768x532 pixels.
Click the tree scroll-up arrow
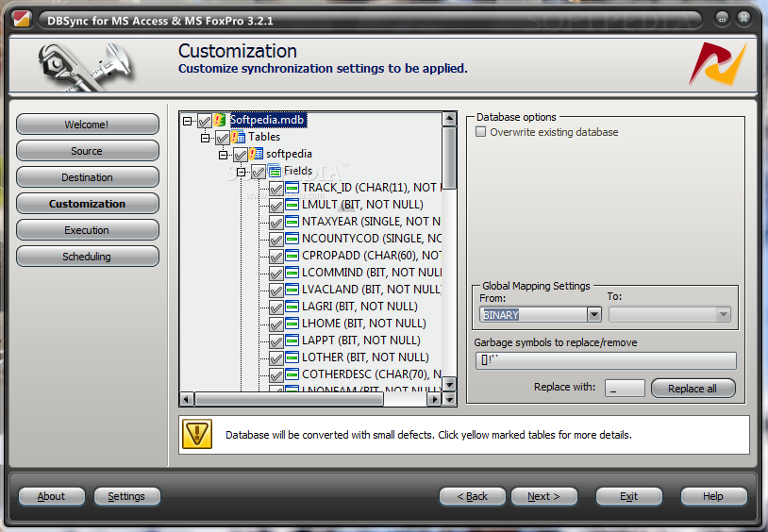449,119
